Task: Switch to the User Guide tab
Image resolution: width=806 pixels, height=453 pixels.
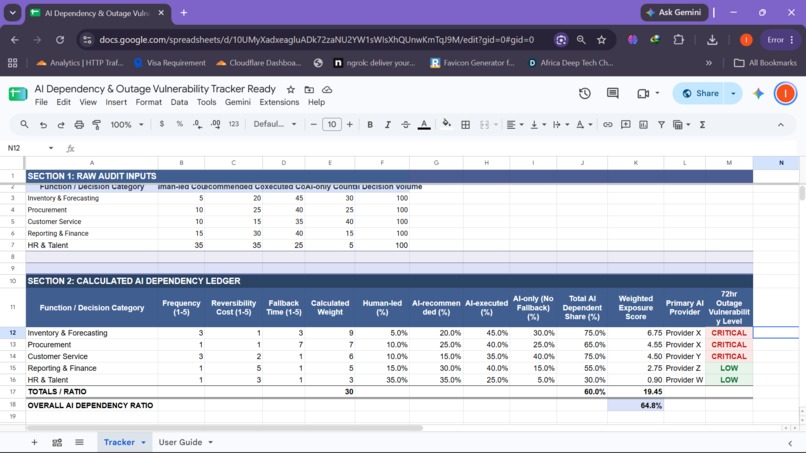Action: [x=180, y=442]
